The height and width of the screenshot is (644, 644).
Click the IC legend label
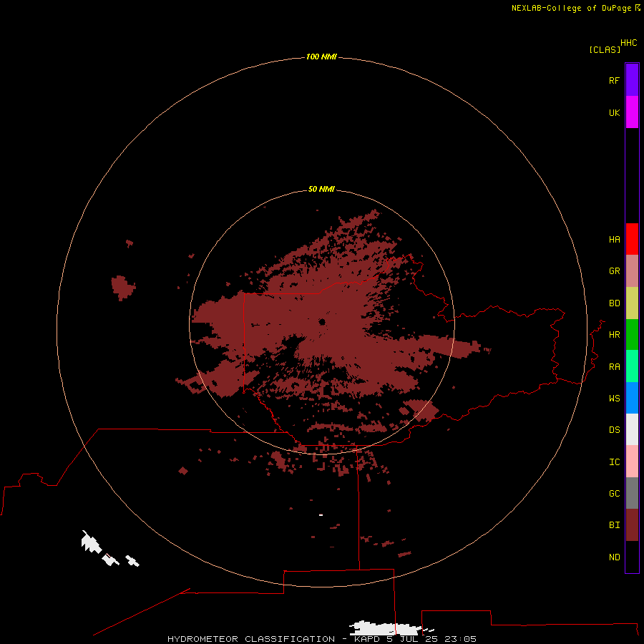[x=614, y=462]
